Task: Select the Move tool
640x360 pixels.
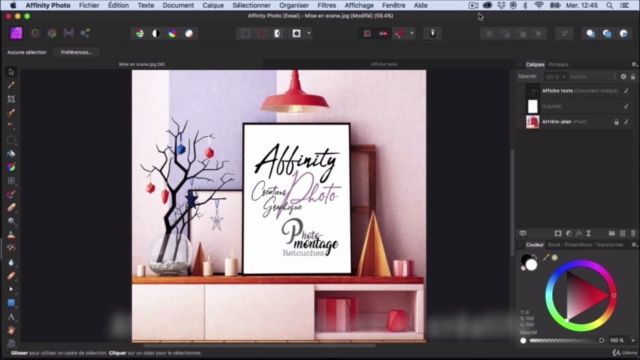Action: tap(11, 72)
